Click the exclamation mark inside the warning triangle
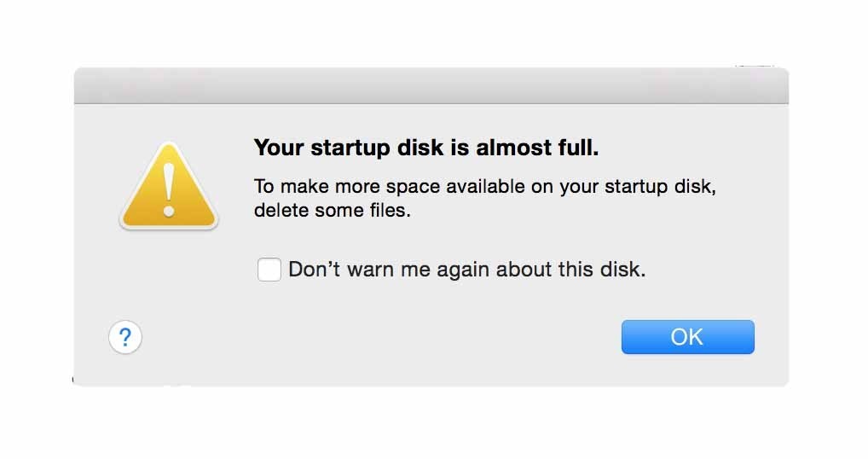The height and width of the screenshot is (459, 868). tap(169, 190)
